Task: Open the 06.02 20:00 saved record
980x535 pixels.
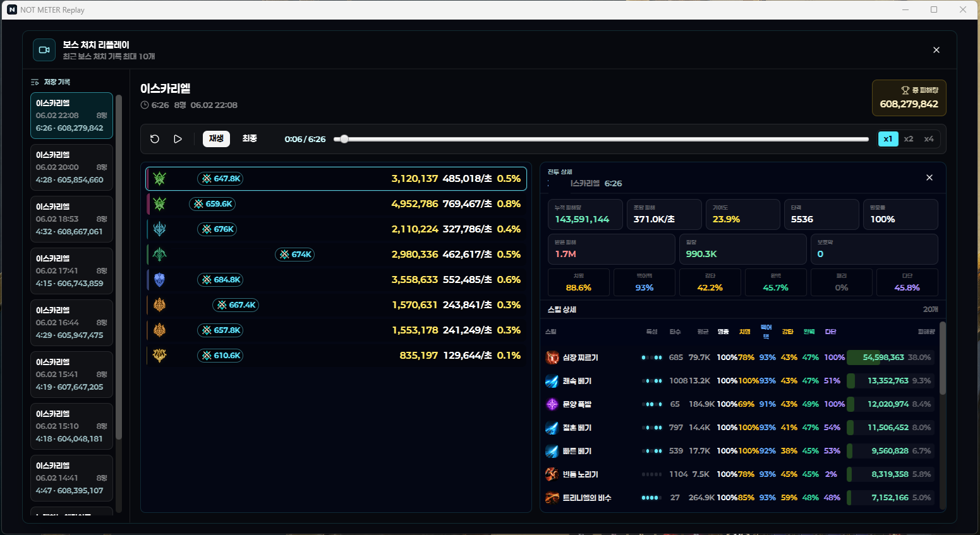Action: pos(71,167)
